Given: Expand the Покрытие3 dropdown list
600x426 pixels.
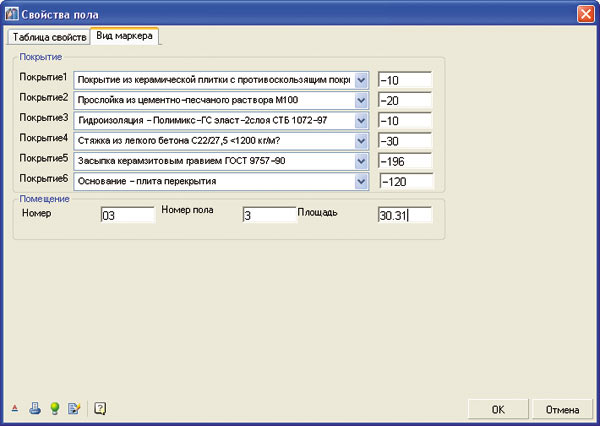Looking at the screenshot, I should pyautogui.click(x=362, y=121).
